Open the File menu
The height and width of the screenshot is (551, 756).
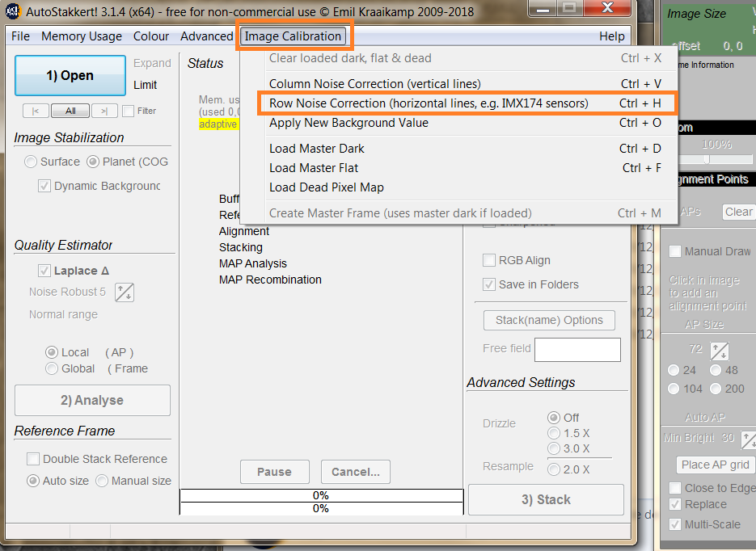click(21, 36)
